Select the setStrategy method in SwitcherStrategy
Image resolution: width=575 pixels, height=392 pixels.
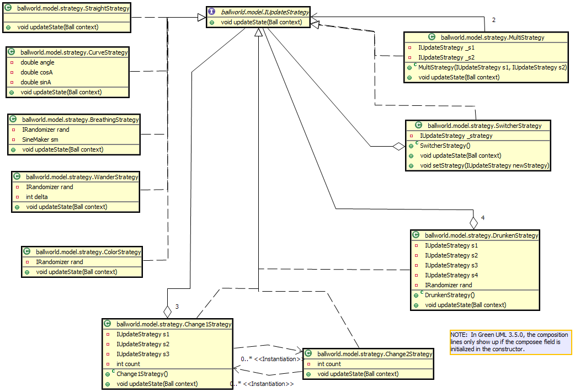coord(483,165)
